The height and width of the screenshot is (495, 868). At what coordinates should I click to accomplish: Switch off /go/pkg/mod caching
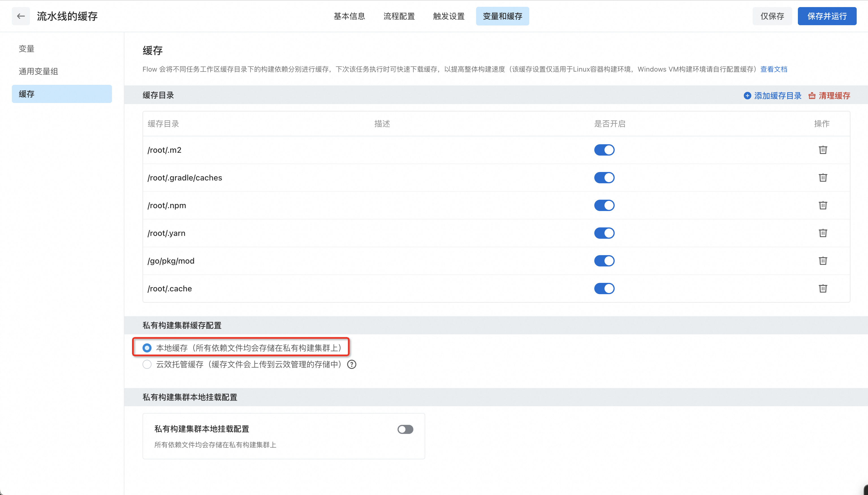(x=604, y=261)
